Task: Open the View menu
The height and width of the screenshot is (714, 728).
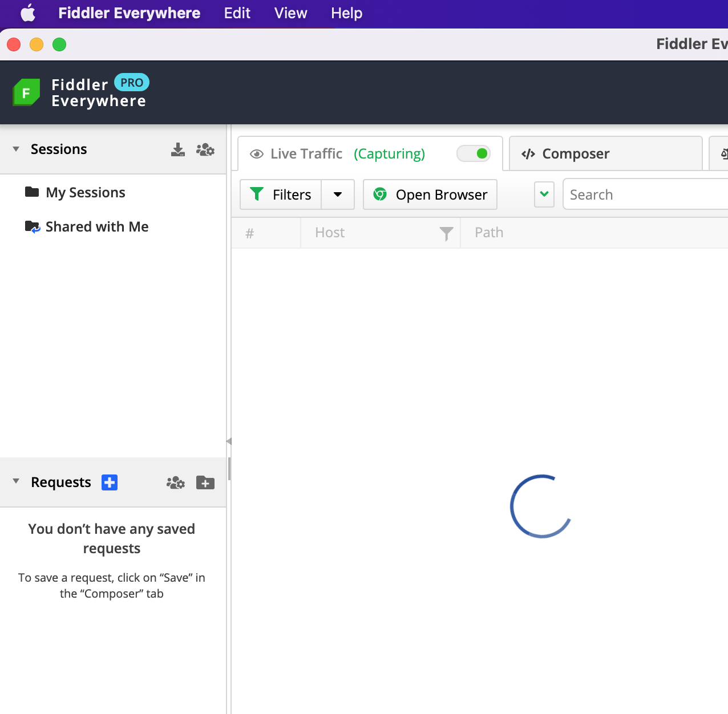Action: (290, 13)
